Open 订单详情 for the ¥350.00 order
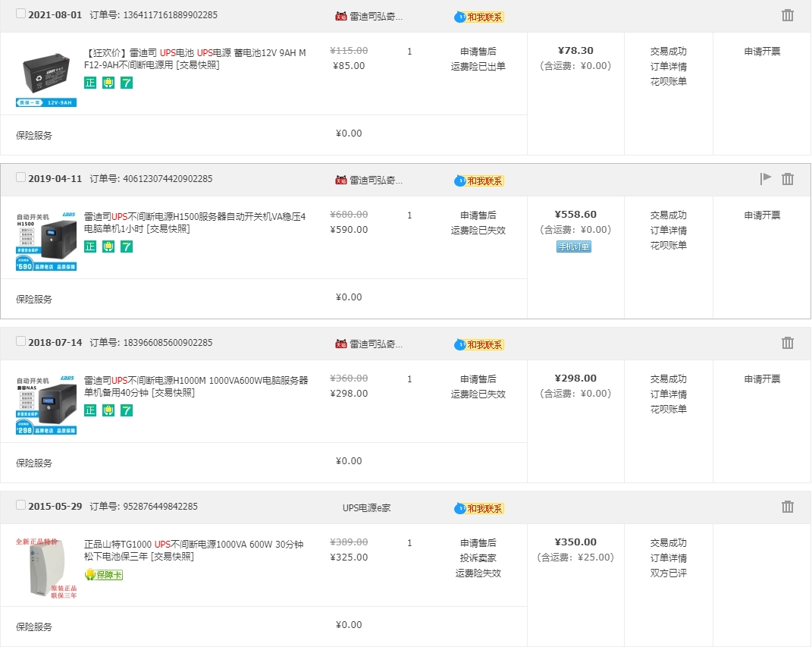812x647 pixels. point(669,558)
